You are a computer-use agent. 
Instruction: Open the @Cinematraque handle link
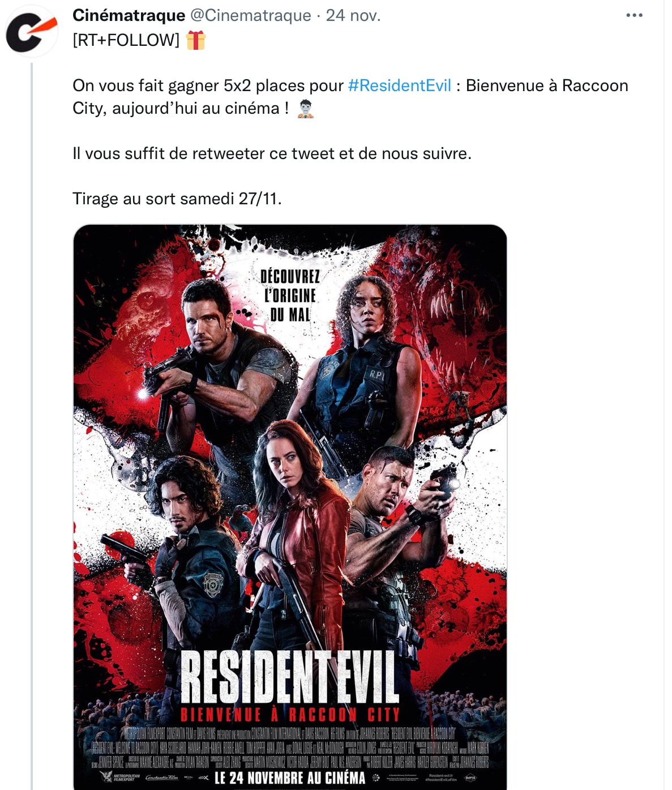(x=250, y=15)
